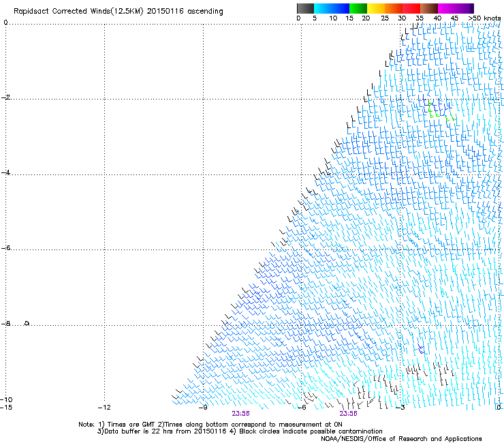Click the '-8' latitude axis label
Image resolution: width=504 pixels, height=443 pixels.
pyautogui.click(x=5, y=324)
